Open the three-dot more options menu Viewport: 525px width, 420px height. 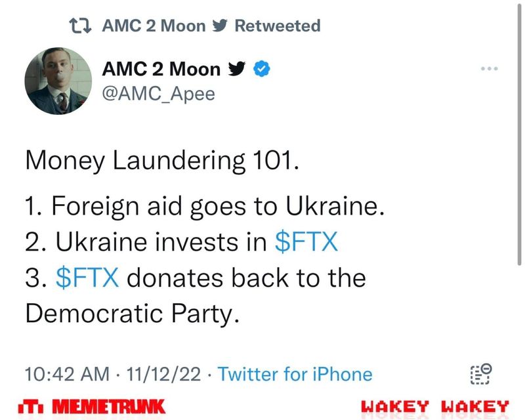(x=490, y=69)
